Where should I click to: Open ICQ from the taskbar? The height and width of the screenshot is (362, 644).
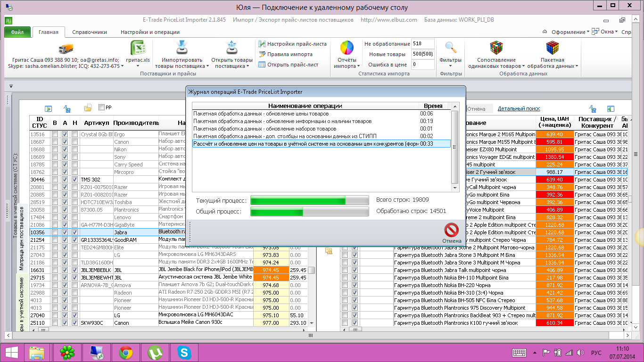tap(67, 352)
